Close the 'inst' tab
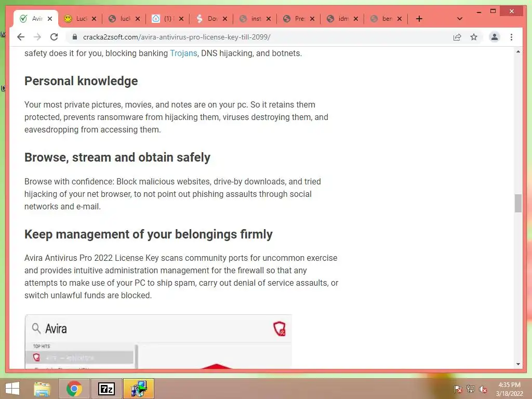Viewport: 532px width, 399px height. pos(269,19)
